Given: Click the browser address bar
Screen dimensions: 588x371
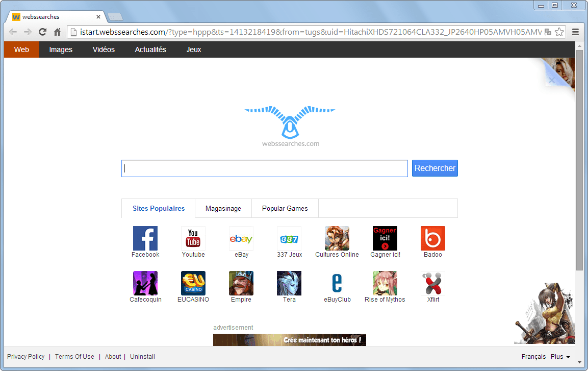Looking at the screenshot, I should (311, 32).
